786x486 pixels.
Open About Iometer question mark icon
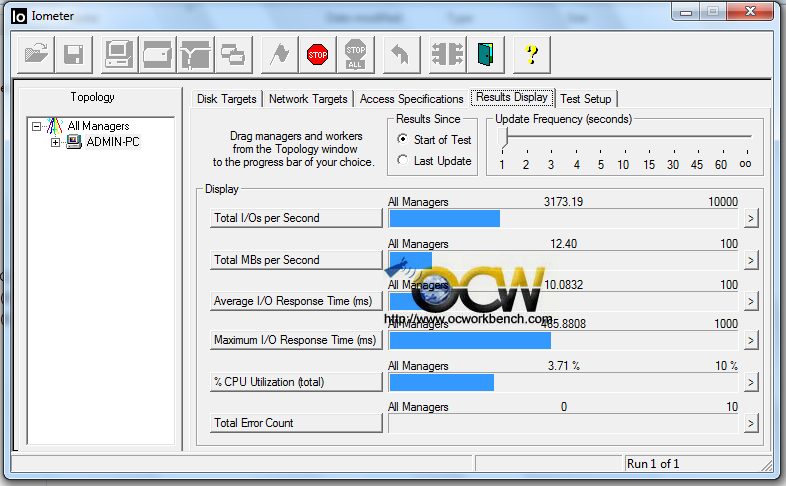532,54
